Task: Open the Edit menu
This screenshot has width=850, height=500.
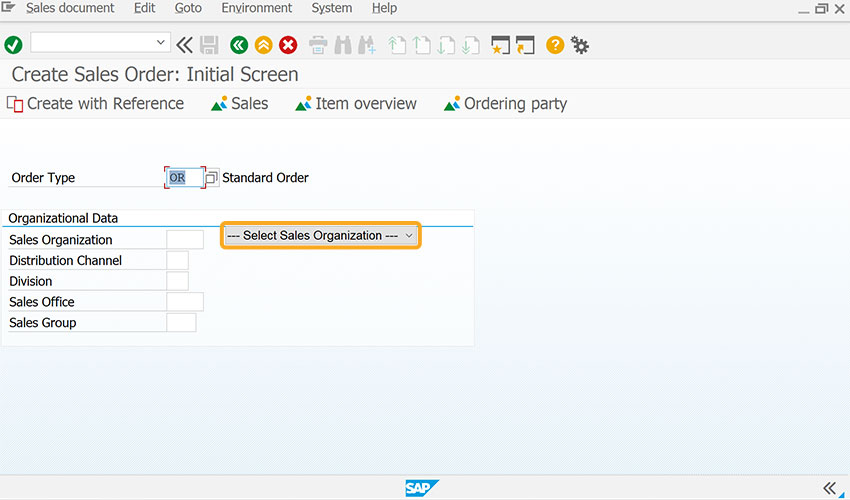Action: coord(144,8)
